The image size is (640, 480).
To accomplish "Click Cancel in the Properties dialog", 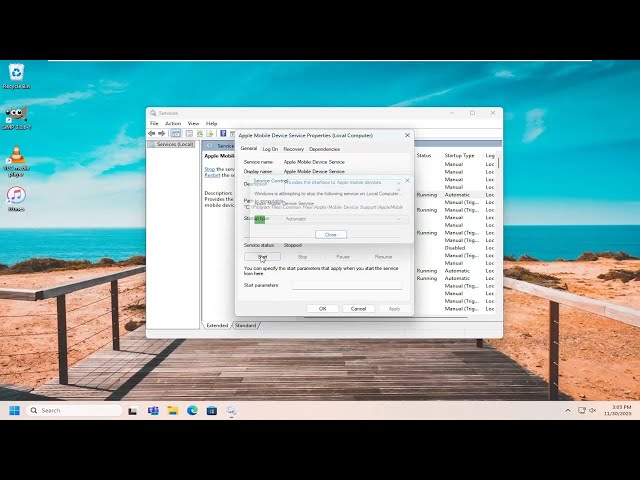I will point(358,309).
